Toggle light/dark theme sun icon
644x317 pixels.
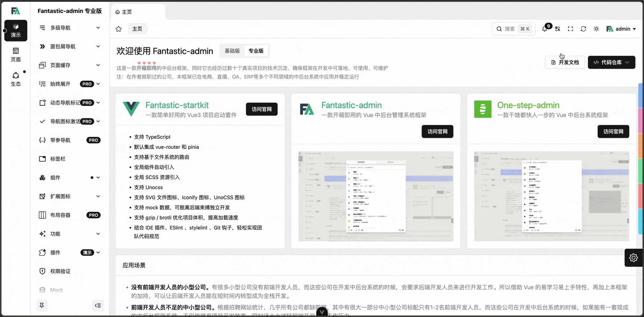596,29
